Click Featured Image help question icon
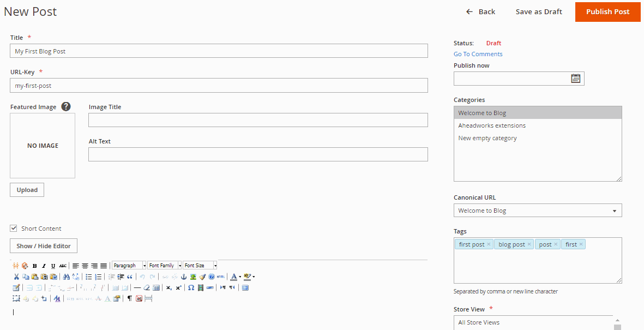 (x=66, y=106)
